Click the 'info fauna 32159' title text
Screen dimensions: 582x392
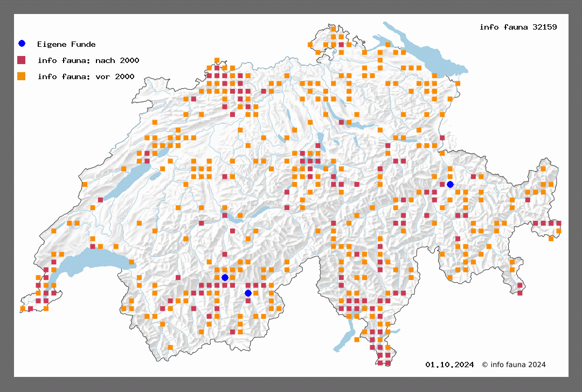[x=518, y=27]
